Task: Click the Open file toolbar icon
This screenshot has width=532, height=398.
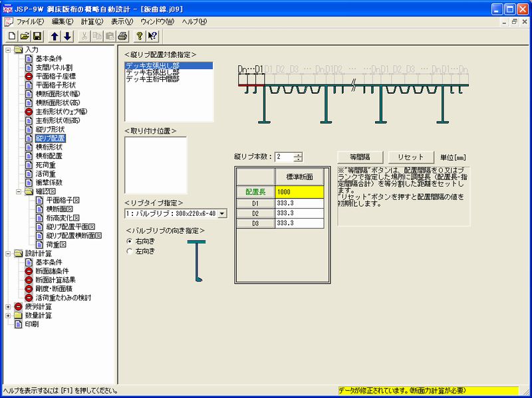Action: [25, 35]
